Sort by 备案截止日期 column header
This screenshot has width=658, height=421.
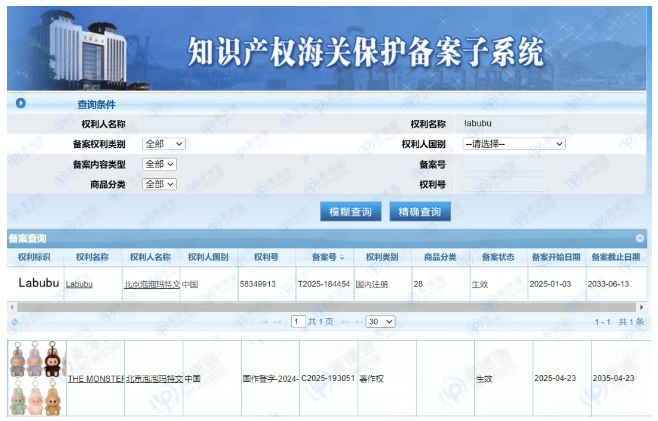[x=616, y=257]
